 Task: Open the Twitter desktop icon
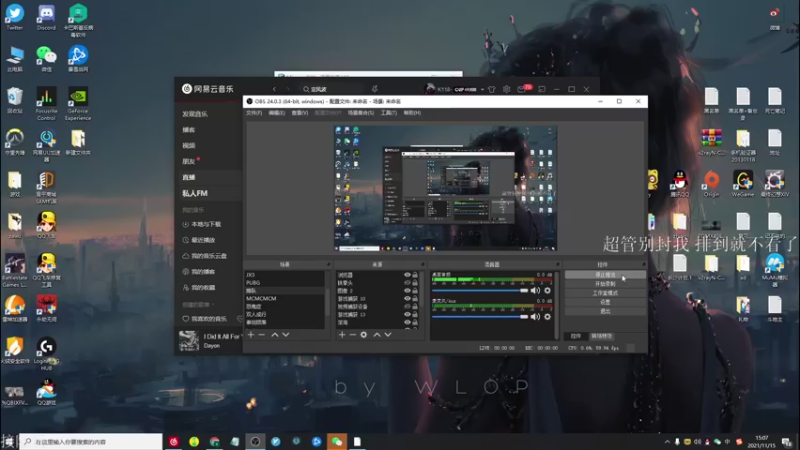click(x=14, y=17)
